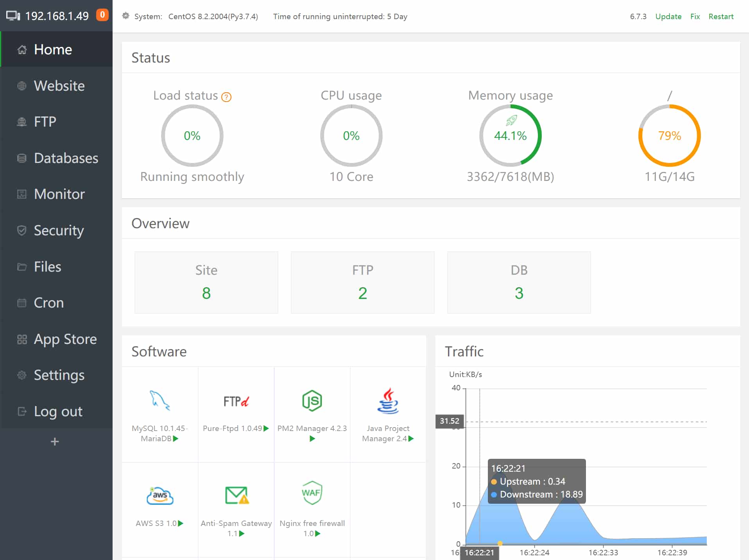Expand the plus button below the sidebar

pos(55,441)
